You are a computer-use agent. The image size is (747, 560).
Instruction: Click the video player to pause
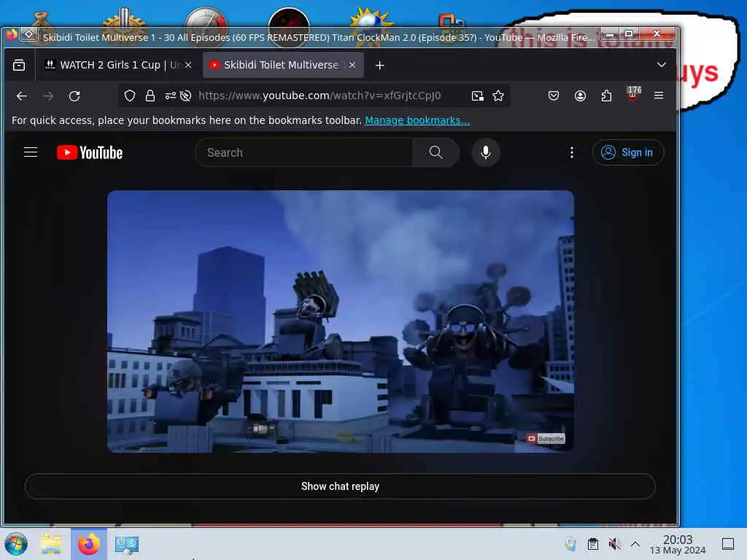(x=340, y=322)
